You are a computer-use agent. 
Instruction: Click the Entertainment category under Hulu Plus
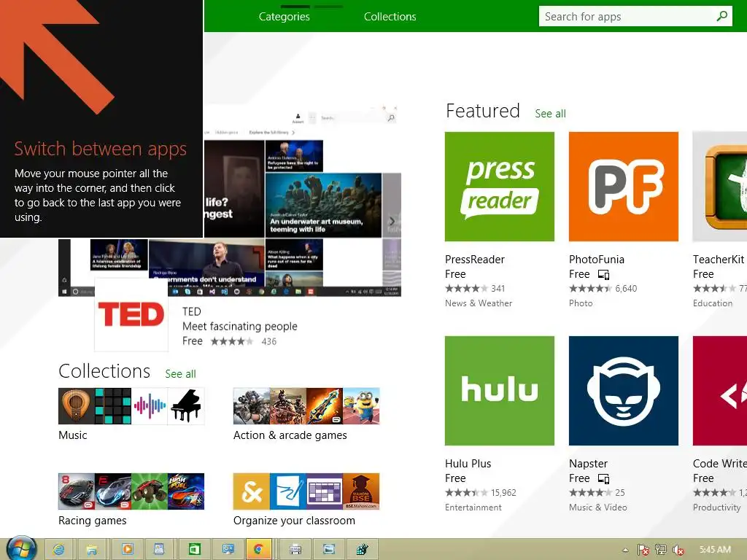[473, 507]
